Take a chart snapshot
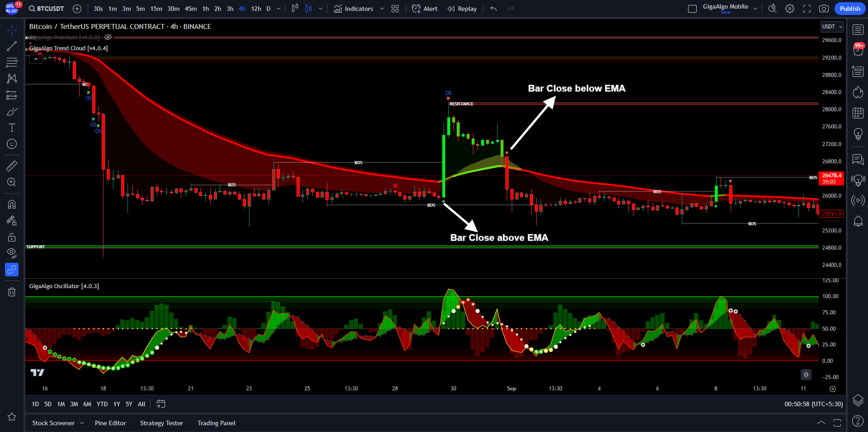Viewport: 868px width, 432px height. pos(824,9)
